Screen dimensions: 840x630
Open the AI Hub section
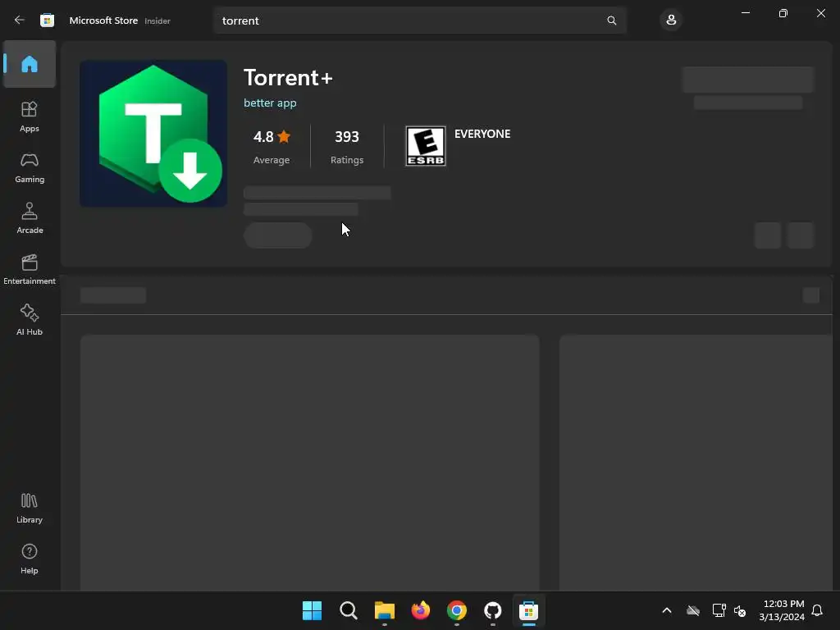coord(30,321)
